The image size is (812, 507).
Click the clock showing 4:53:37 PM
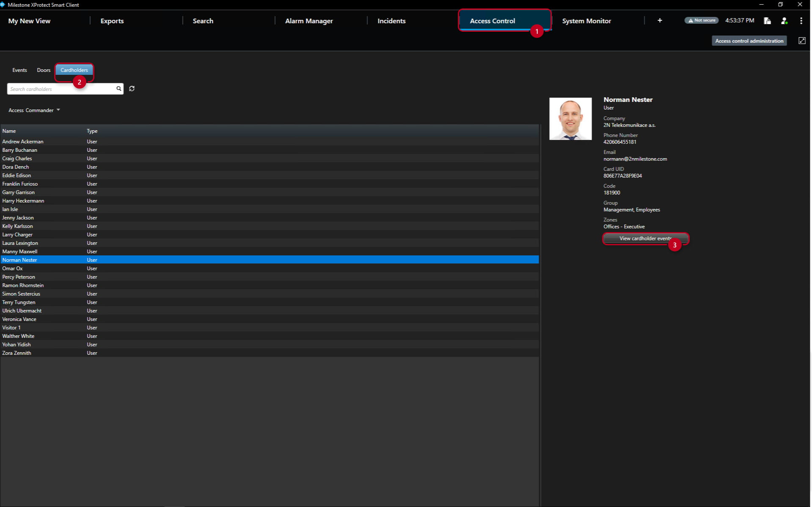[740, 20]
